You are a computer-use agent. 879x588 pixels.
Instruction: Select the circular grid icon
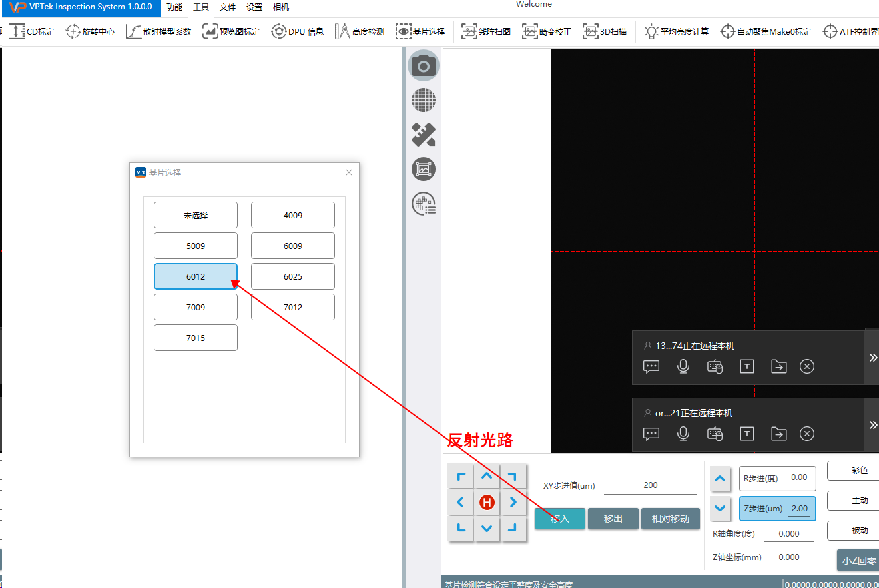point(424,100)
